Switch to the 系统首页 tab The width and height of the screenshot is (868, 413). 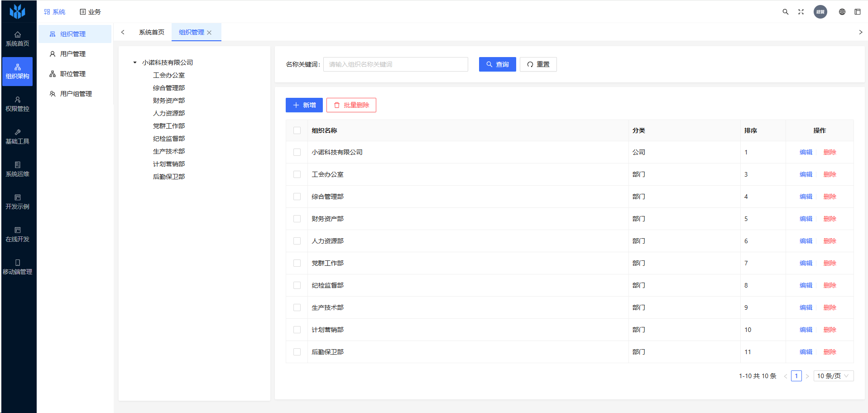click(152, 32)
